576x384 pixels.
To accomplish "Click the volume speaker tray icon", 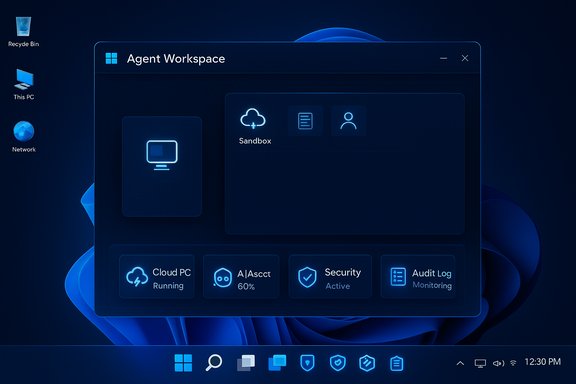I will tap(498, 363).
